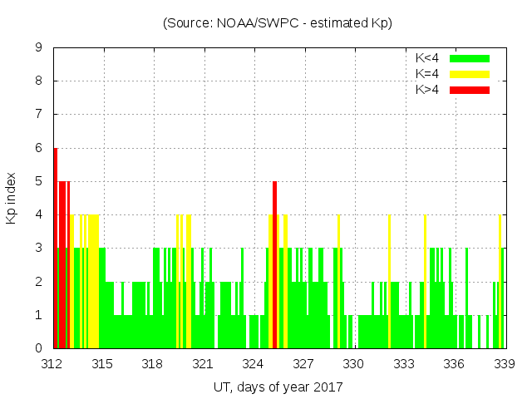Click the 'Kp index' y-axis label
Viewport: 532px width, 399px height.
(12, 198)
